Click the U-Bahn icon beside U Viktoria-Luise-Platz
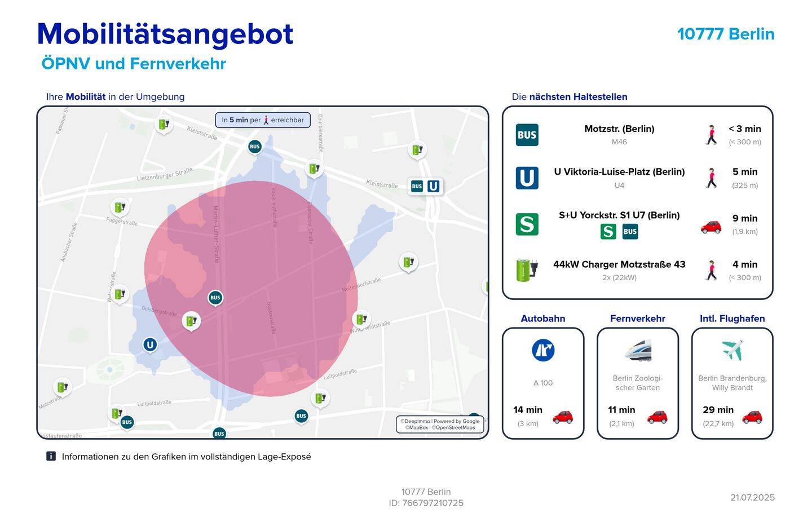The width and height of the screenshot is (812, 531). click(527, 178)
